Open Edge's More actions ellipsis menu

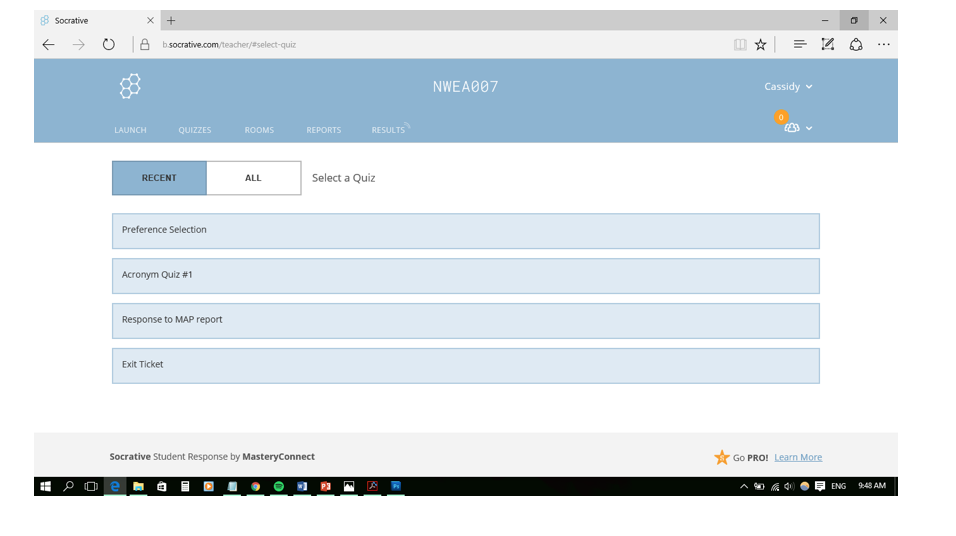point(884,45)
